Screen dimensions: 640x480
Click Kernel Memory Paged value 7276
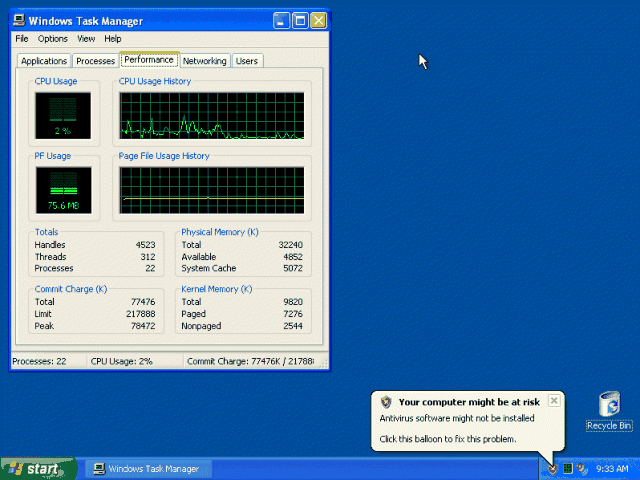pos(293,314)
